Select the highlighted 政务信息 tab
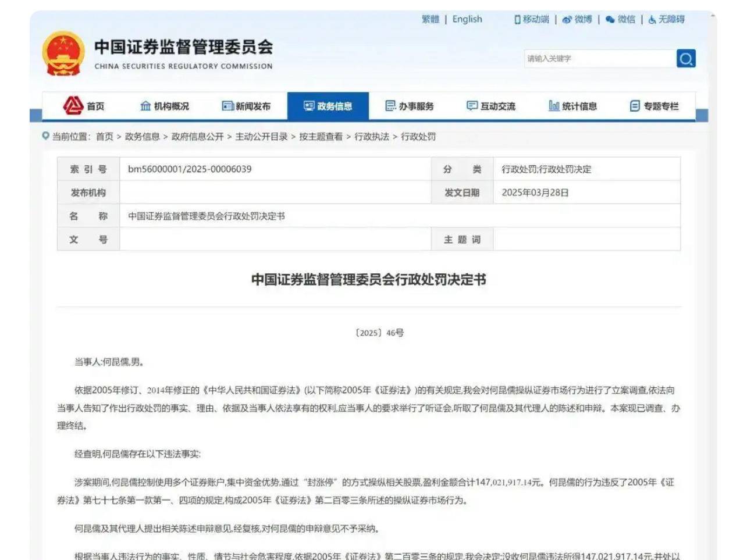The height and width of the screenshot is (560, 747). 328,106
